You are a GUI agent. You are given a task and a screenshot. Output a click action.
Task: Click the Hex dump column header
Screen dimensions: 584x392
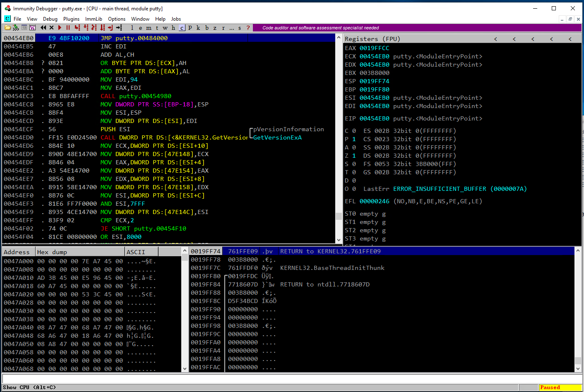pyautogui.click(x=80, y=252)
